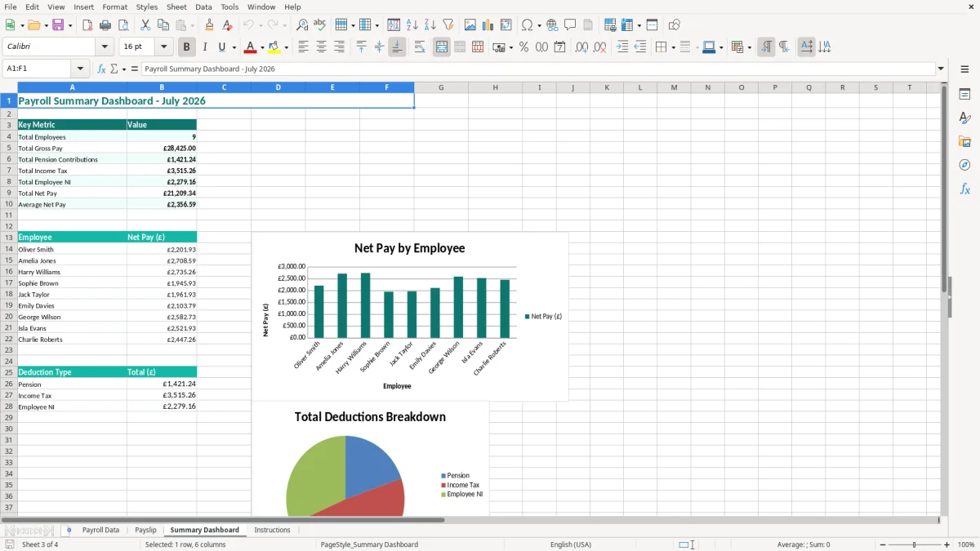The width and height of the screenshot is (980, 551).
Task: Switch to the Instructions sheet tab
Action: point(272,531)
